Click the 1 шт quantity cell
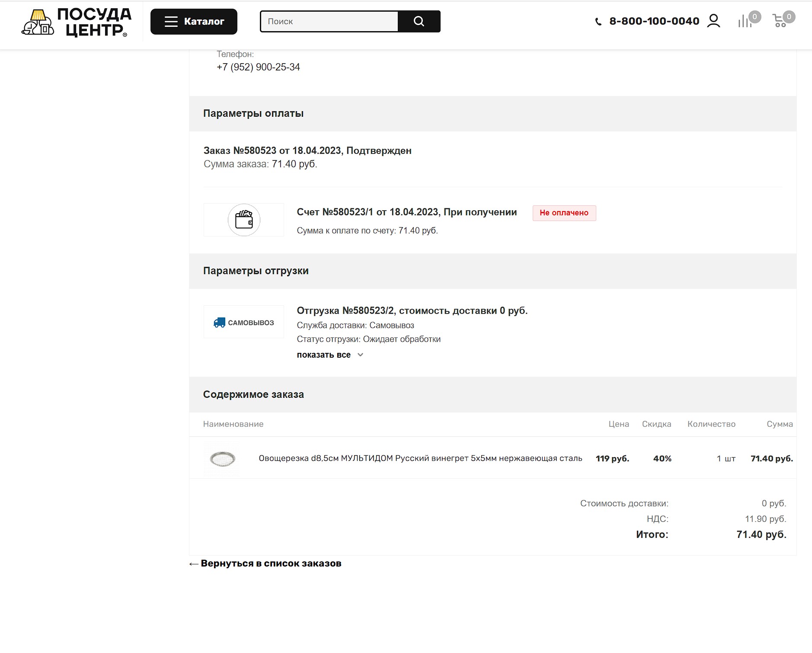812x653 pixels. [x=726, y=458]
